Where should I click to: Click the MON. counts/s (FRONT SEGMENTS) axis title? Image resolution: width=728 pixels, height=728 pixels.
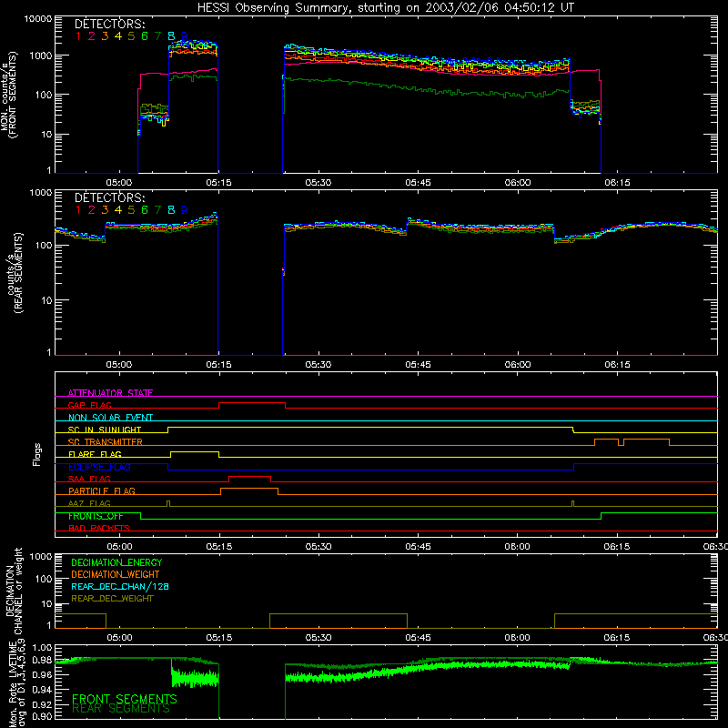pyautogui.click(x=8, y=96)
